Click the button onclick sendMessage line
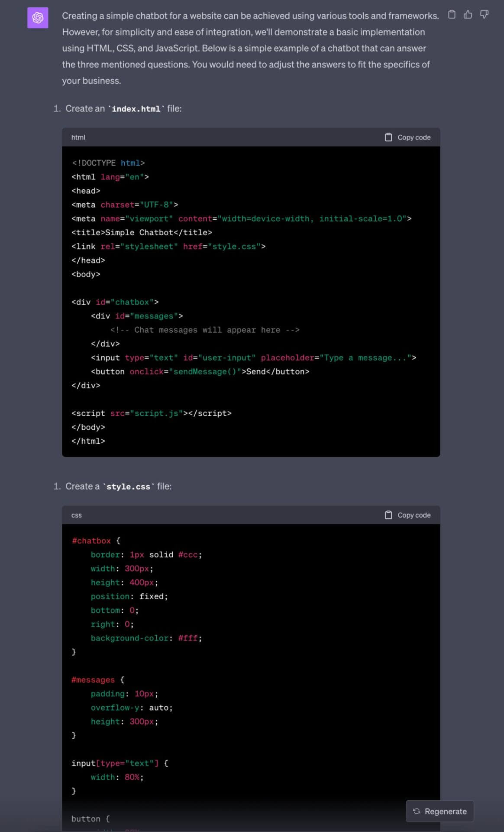Screen dimensions: 504x832 tap(200, 371)
